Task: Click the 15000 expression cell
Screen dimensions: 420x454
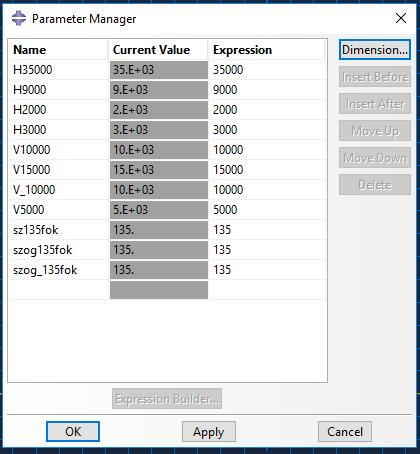Action: coord(267,170)
